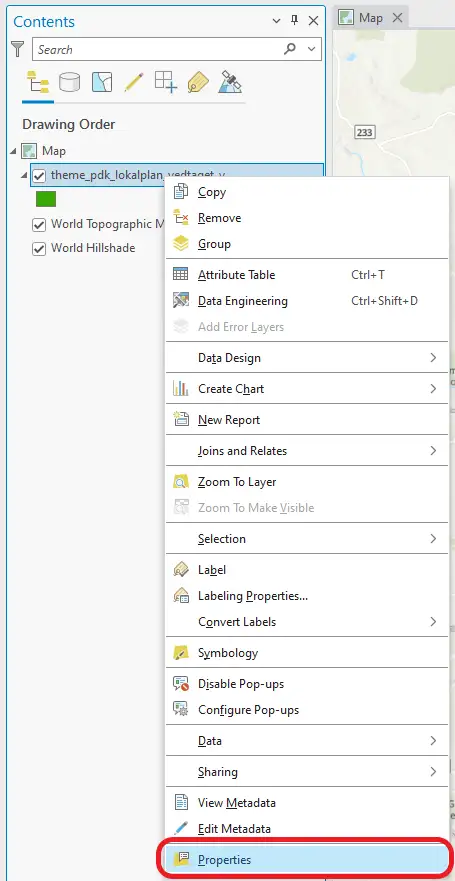
Task: Click List By Perspective Imagery satellite icon
Action: click(230, 83)
